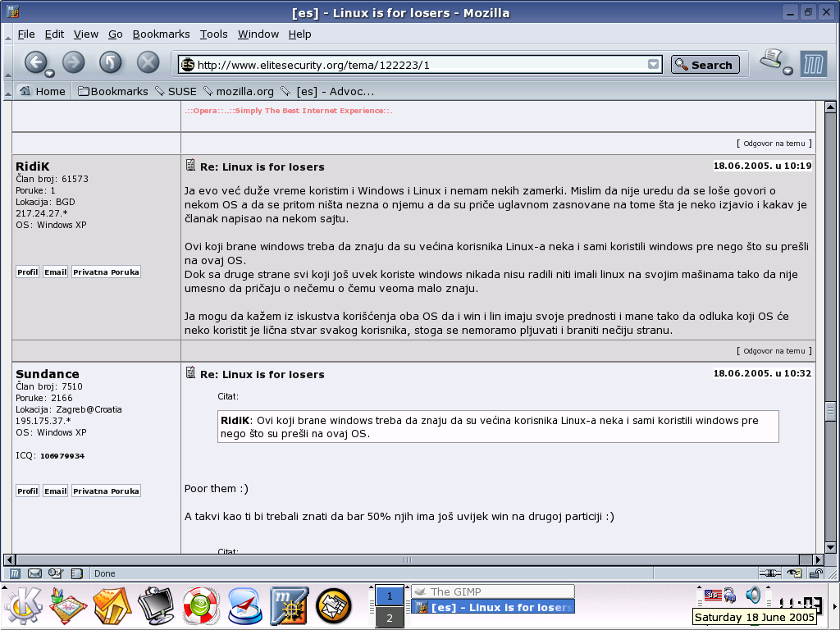
Task: Click the username RidiK
Action: (x=32, y=167)
